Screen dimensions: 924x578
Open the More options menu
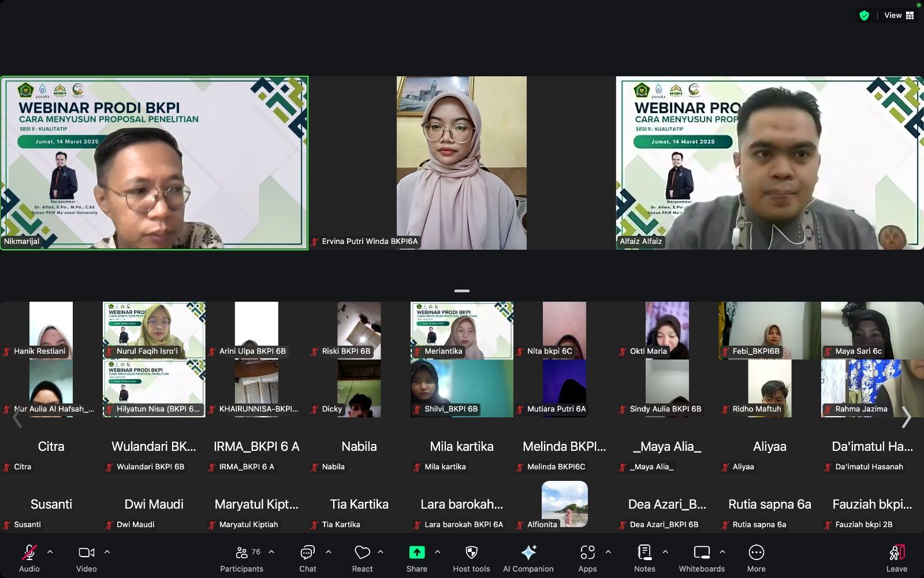pos(756,557)
